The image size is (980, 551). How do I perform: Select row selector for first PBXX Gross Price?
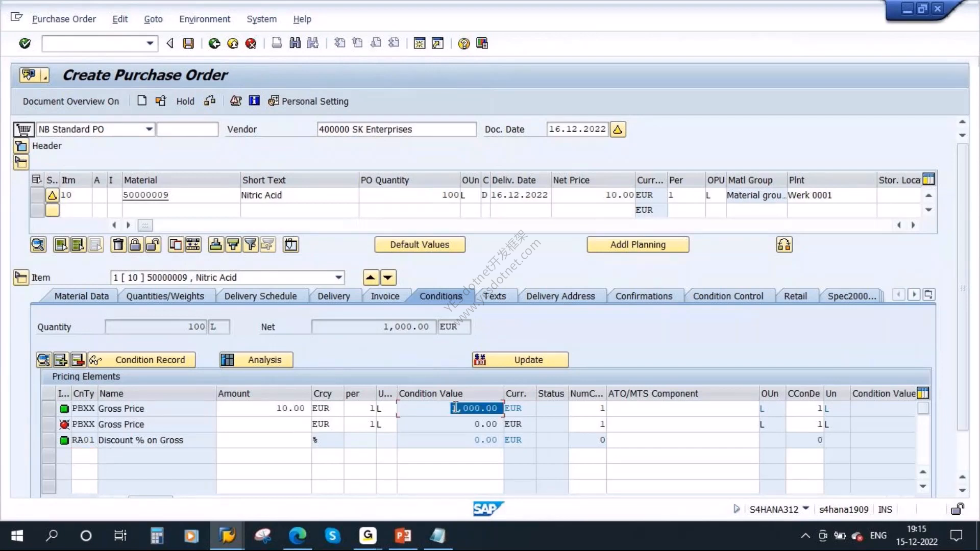click(x=48, y=409)
